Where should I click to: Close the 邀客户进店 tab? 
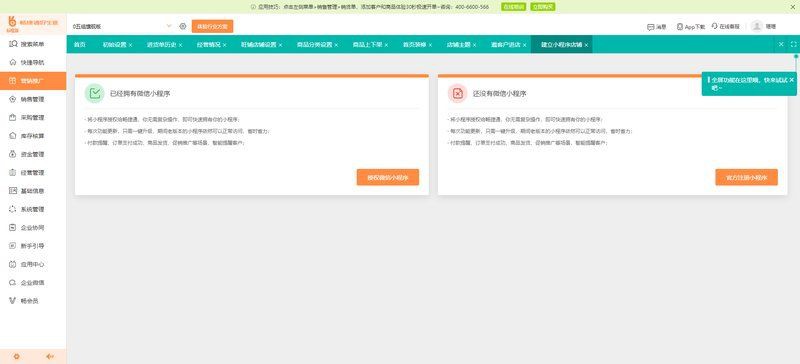point(524,45)
